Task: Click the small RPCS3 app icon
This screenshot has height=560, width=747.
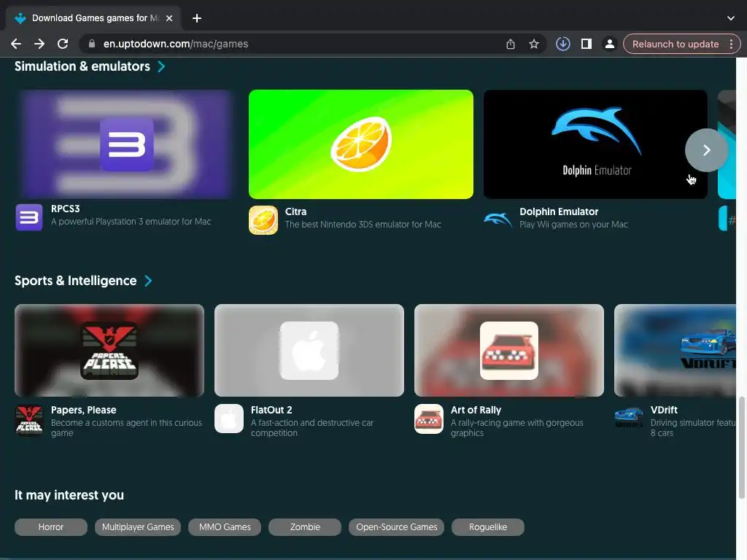Action: tap(29, 217)
